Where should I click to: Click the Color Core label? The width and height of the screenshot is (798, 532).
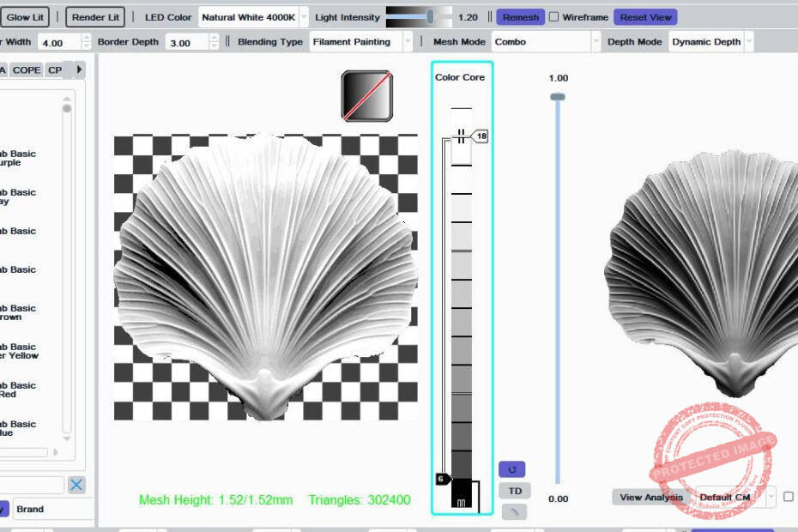460,77
